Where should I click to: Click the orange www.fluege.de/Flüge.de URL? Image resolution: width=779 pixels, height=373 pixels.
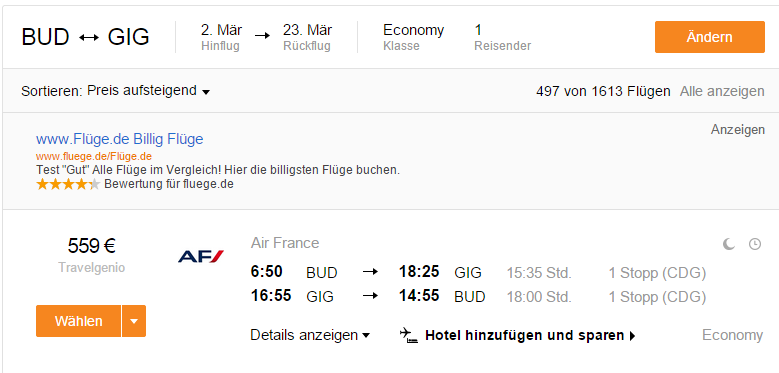[94, 156]
